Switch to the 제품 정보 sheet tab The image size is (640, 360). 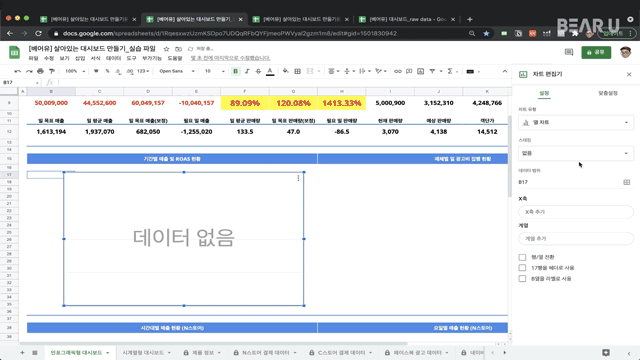click(x=203, y=353)
